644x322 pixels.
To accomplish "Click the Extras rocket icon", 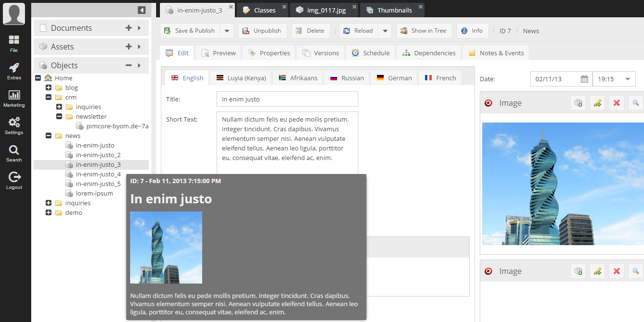I will [14, 71].
